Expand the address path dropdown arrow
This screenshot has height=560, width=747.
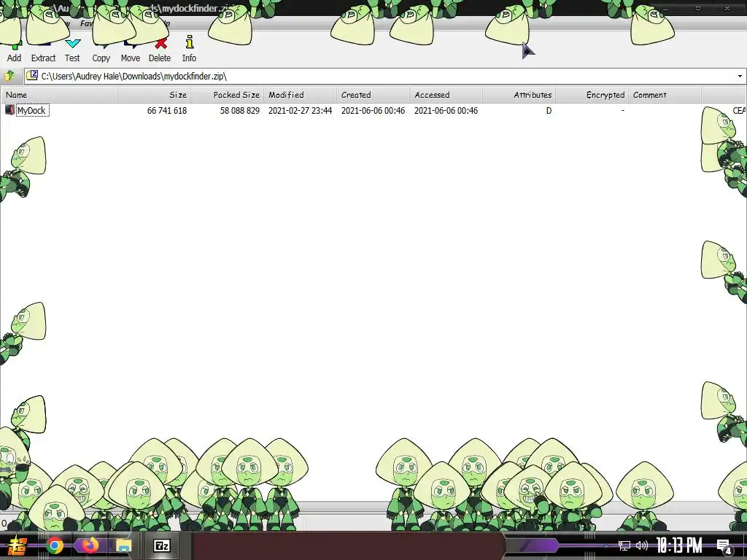click(740, 76)
